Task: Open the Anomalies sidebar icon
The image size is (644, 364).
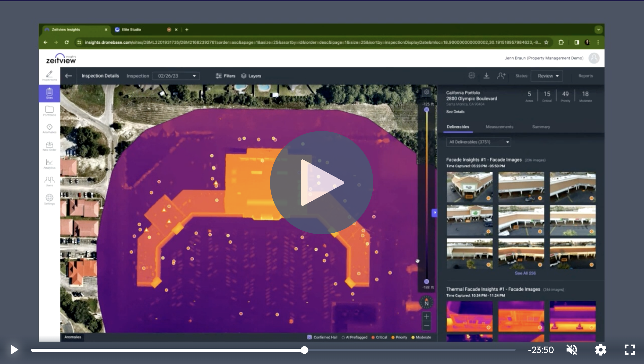Action: (x=49, y=128)
